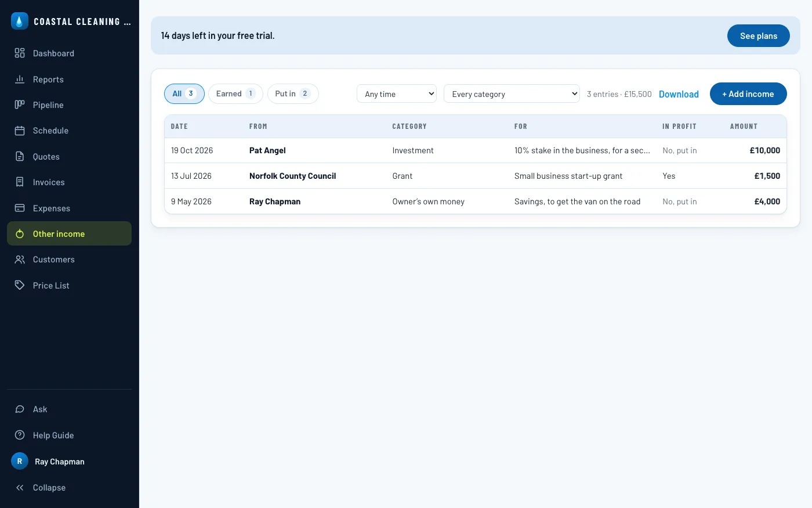The image size is (812, 508).
Task: Click the Other income icon
Action: click(x=20, y=234)
